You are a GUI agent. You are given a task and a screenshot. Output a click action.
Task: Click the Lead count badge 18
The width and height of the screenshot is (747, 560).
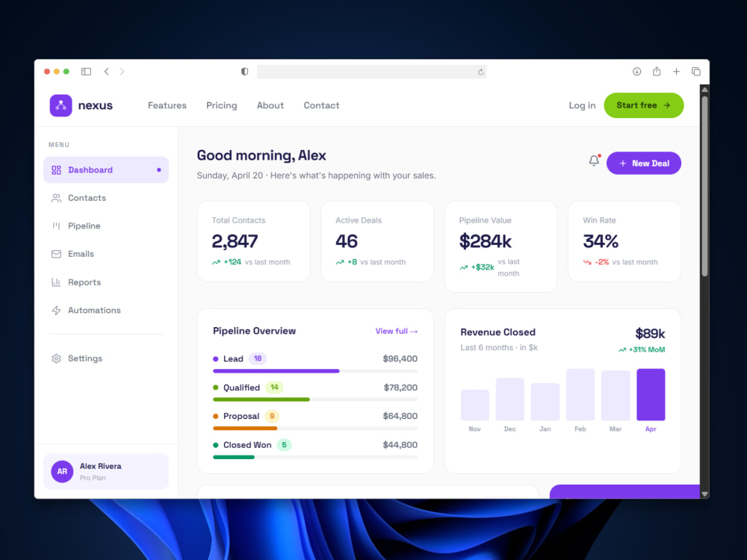pos(258,358)
